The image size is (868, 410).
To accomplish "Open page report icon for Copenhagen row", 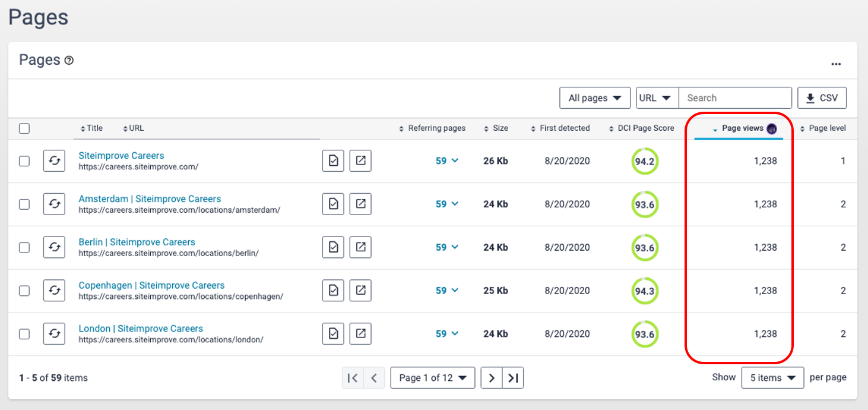I will coord(333,291).
